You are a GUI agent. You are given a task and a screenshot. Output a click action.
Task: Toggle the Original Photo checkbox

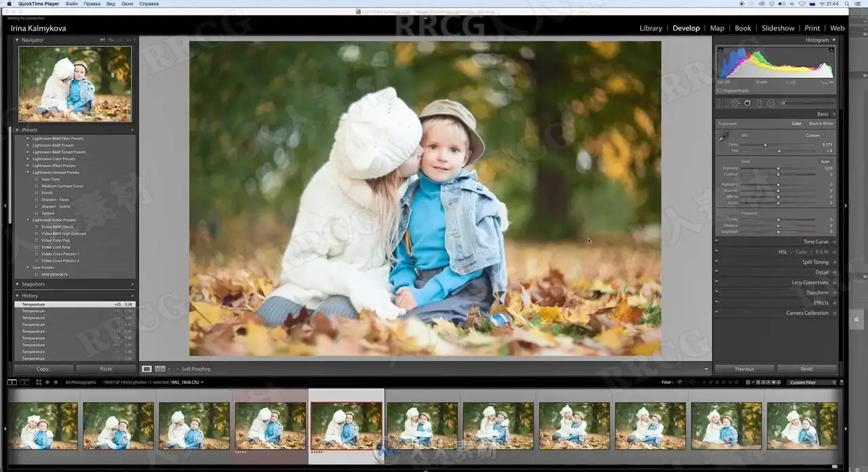[719, 90]
